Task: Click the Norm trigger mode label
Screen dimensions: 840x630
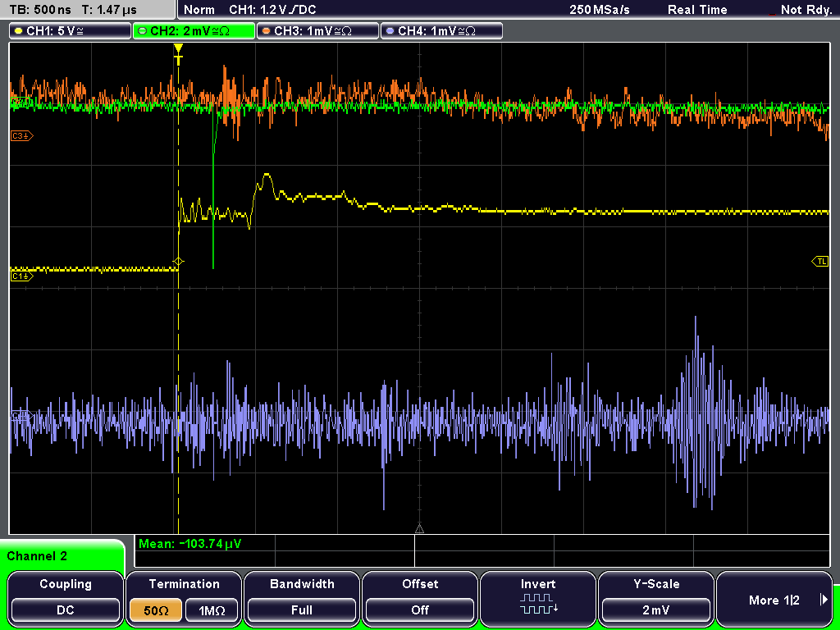Action: pos(199,10)
